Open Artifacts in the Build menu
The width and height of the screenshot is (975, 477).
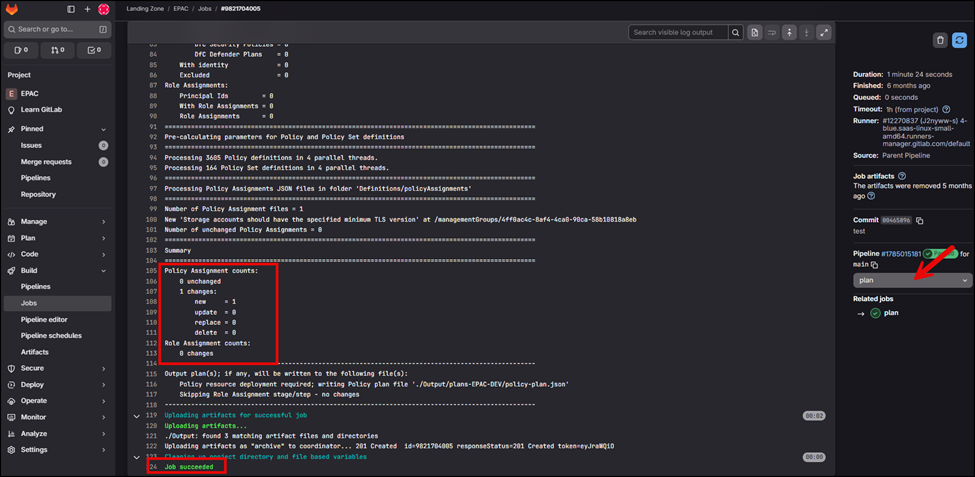pos(58,352)
